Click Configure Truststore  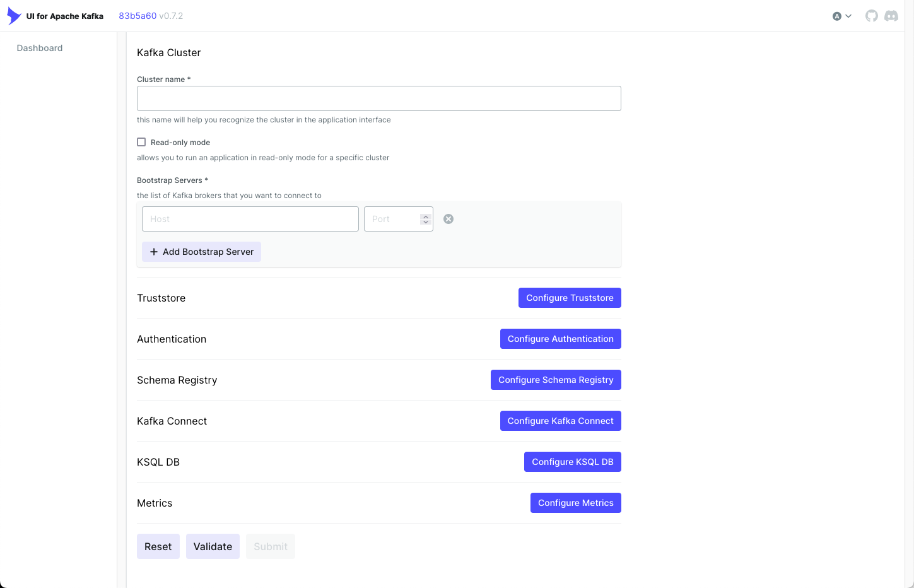coord(570,298)
